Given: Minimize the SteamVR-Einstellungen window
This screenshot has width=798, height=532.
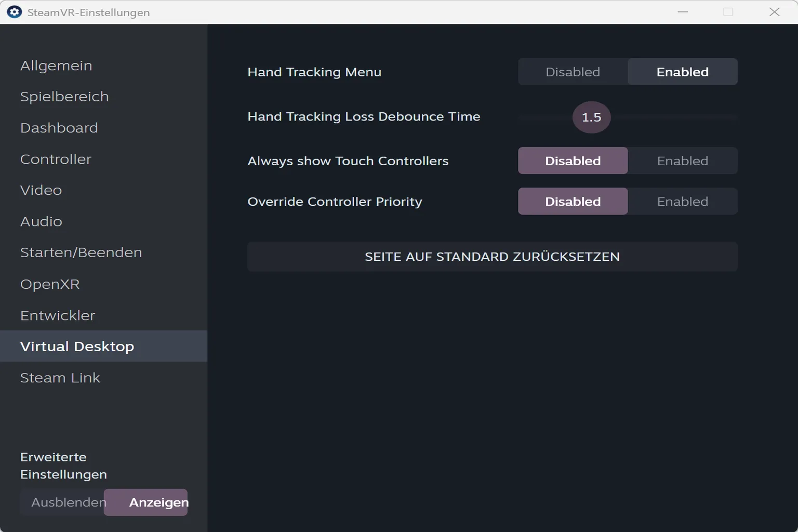Looking at the screenshot, I should tap(683, 12).
